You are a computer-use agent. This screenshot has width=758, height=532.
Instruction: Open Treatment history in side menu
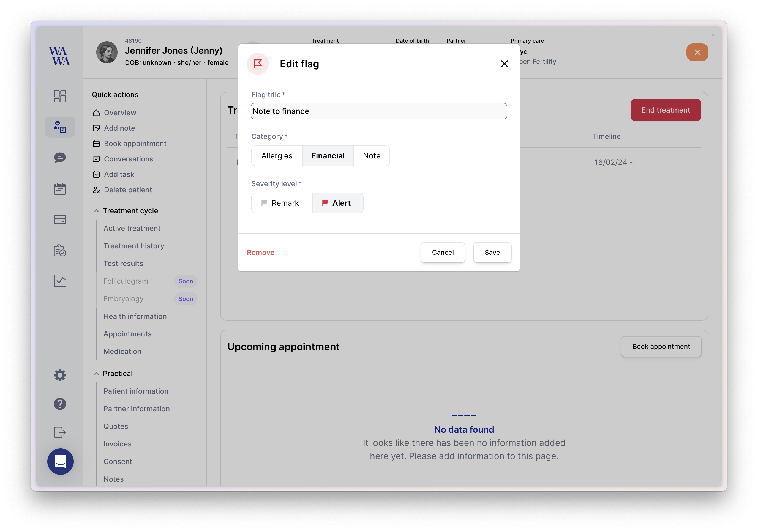[x=134, y=246]
